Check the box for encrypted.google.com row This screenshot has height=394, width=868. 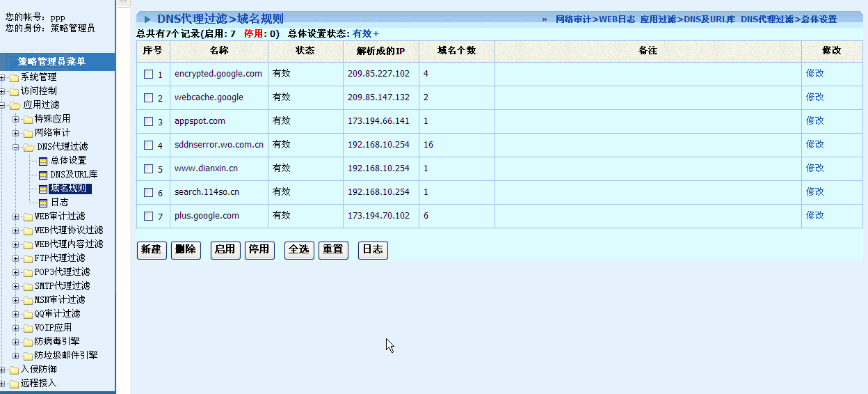coord(148,74)
